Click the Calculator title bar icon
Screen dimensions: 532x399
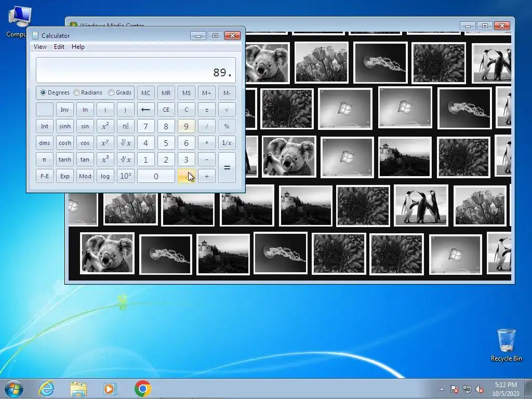pos(35,35)
